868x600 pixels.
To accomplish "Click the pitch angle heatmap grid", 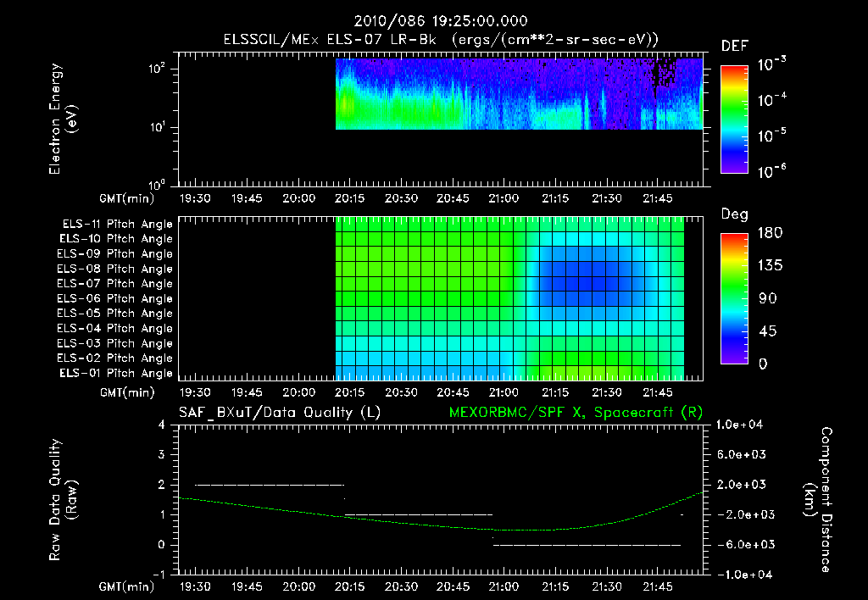I will [509, 298].
